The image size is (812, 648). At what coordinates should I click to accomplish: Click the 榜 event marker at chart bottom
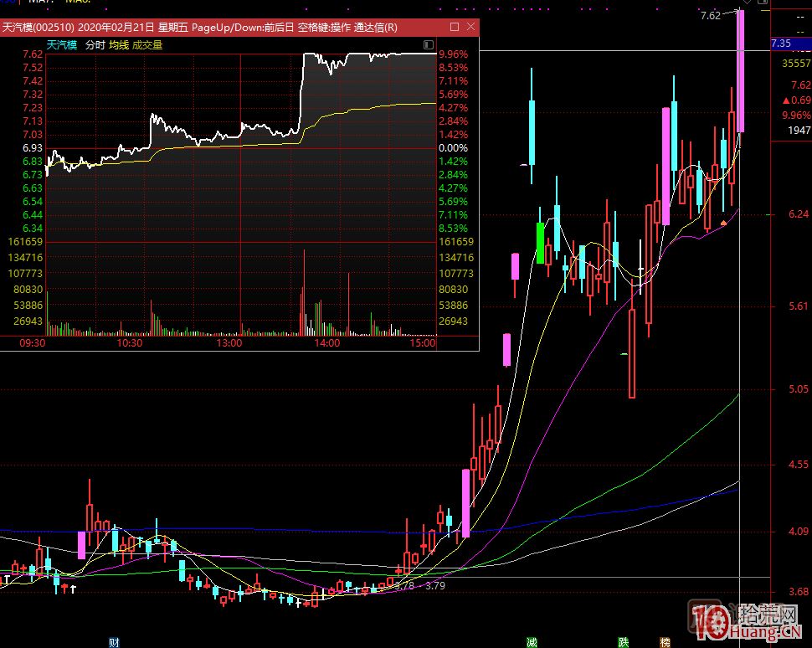point(665,642)
